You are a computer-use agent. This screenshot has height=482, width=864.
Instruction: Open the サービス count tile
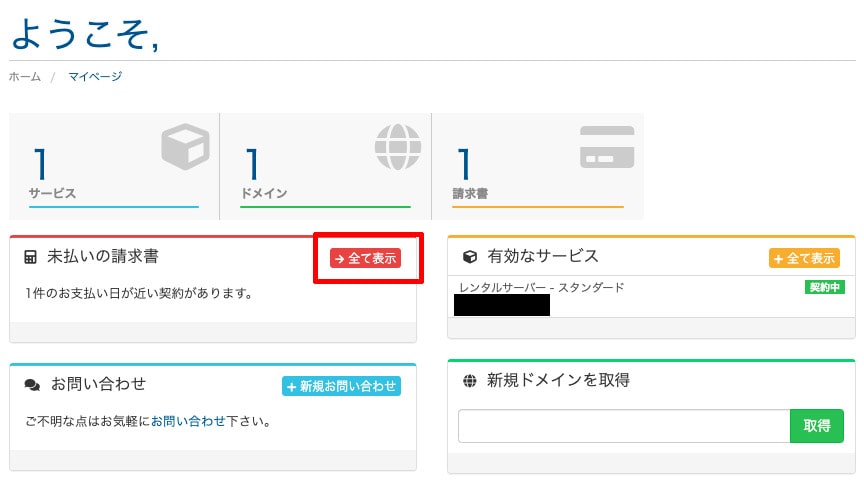[x=114, y=166]
